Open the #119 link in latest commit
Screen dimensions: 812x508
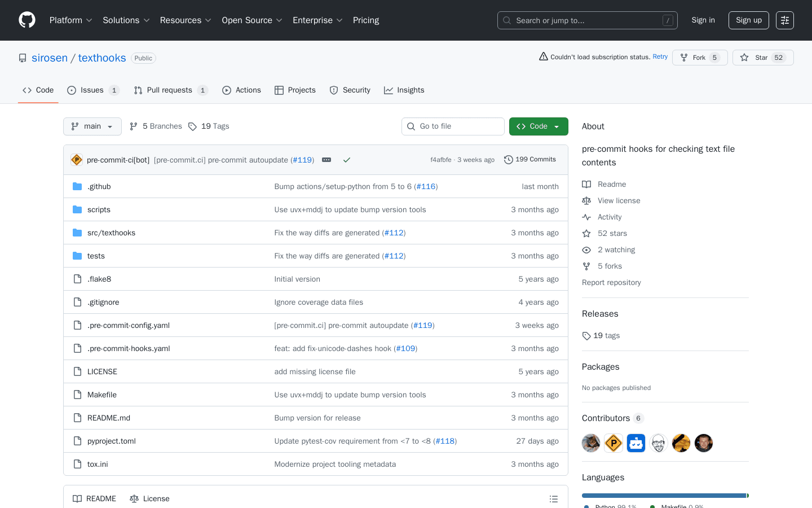[x=302, y=160]
